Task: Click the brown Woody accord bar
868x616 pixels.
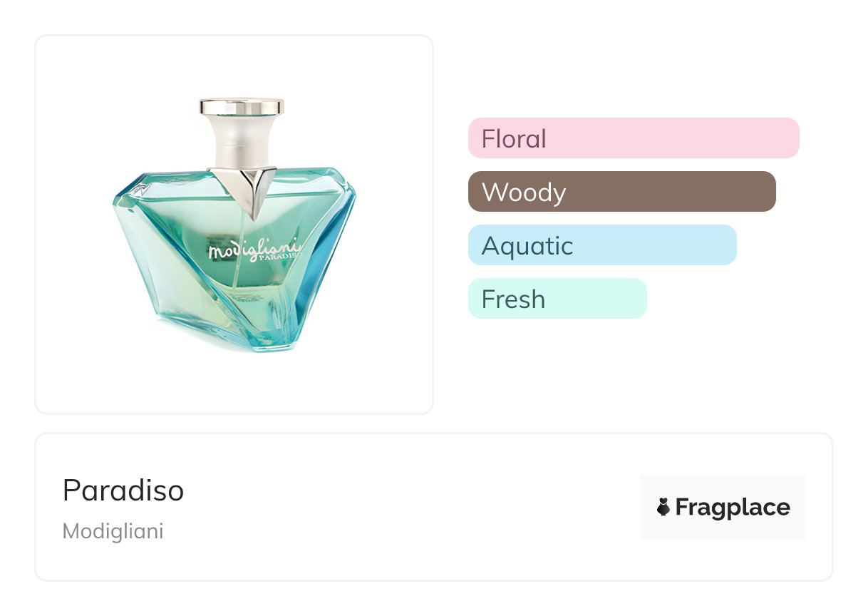Action: (x=621, y=192)
